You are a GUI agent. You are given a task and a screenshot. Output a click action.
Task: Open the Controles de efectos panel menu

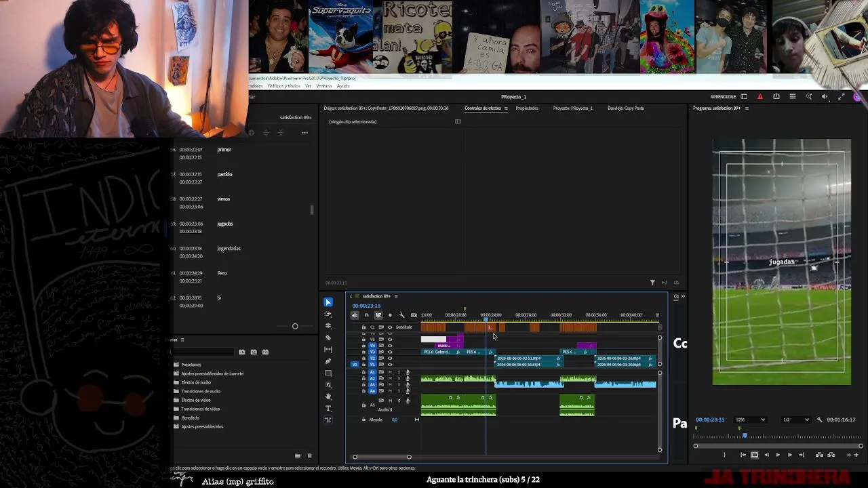pos(505,108)
